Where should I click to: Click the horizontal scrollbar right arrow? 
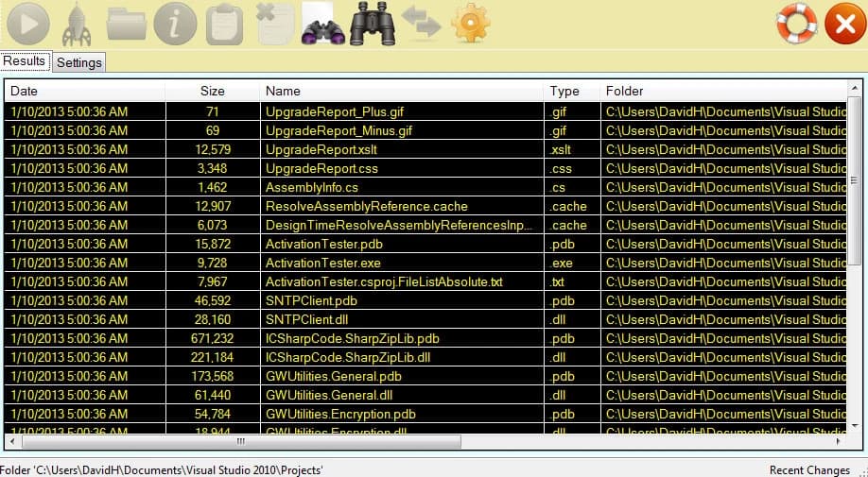coord(840,441)
